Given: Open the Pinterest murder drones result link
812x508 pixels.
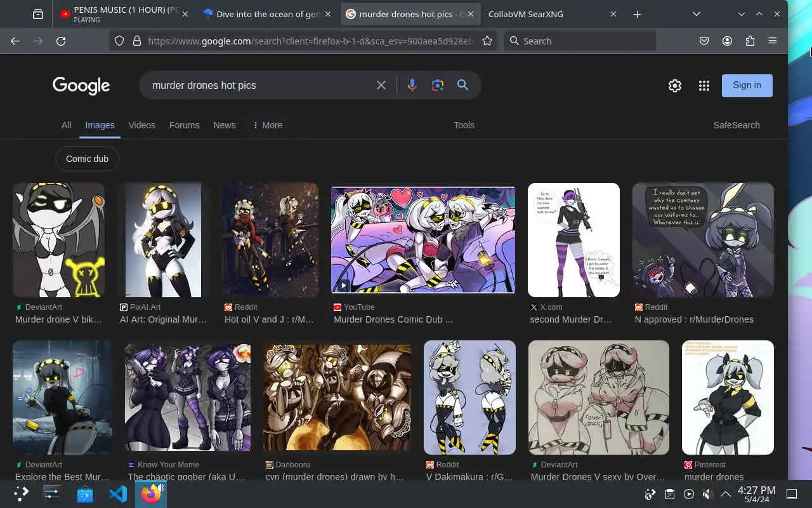Looking at the screenshot, I should pos(714,477).
